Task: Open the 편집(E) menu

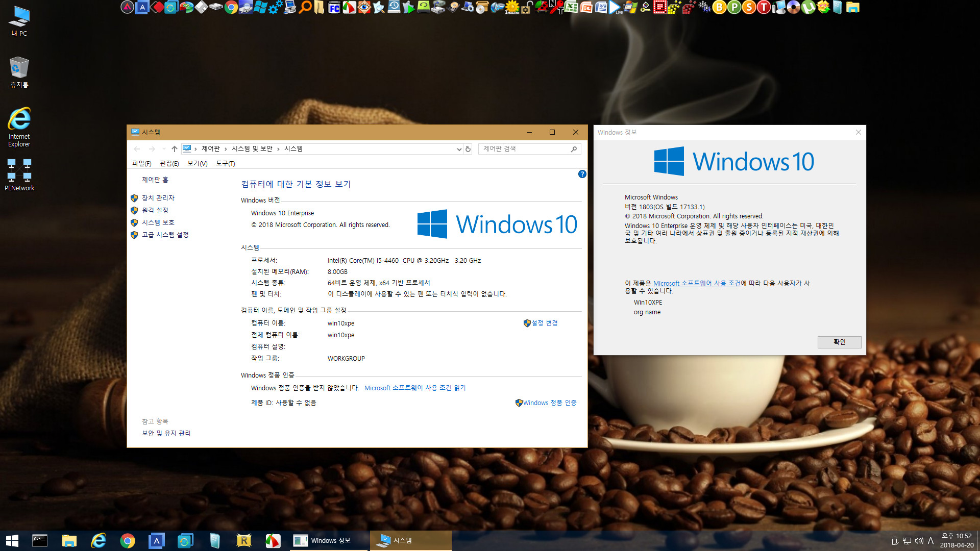Action: click(x=169, y=163)
